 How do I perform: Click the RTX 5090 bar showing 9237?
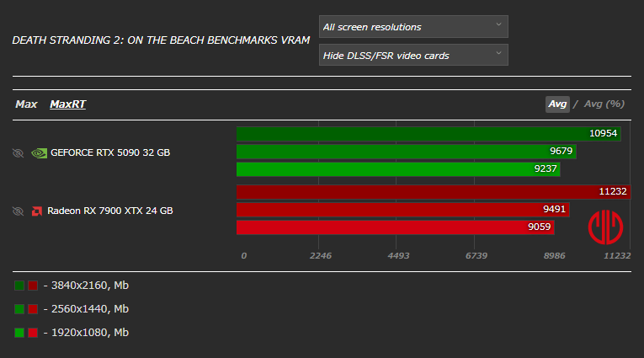[x=398, y=169]
